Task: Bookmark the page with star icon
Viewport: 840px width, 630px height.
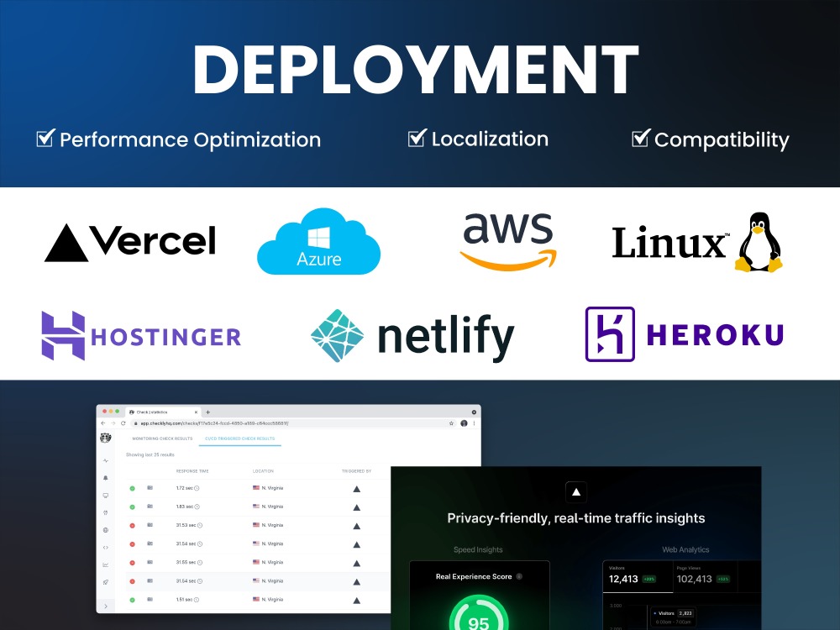Action: (452, 423)
